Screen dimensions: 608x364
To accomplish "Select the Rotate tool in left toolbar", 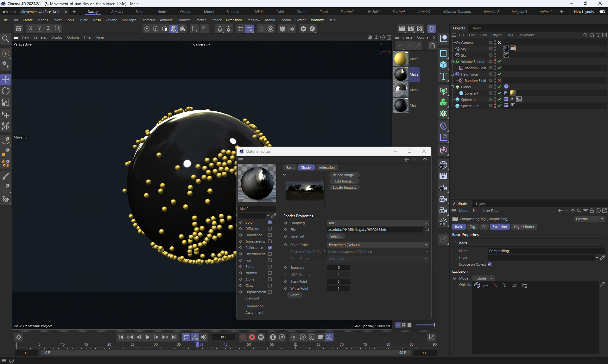I will coord(6,91).
